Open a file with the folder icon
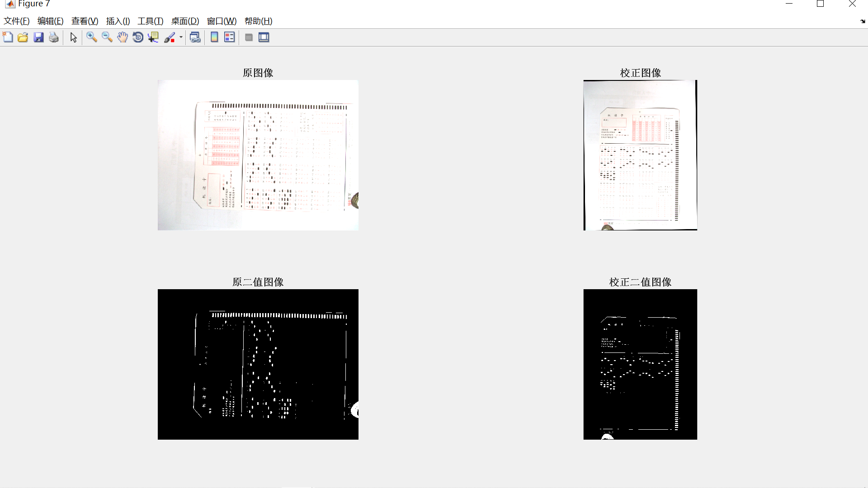This screenshot has height=488, width=868. pos(23,38)
